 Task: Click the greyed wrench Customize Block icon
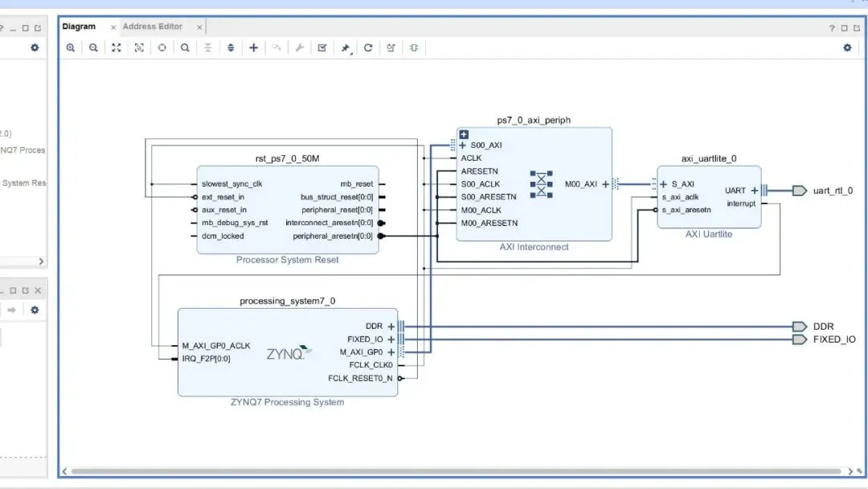[x=300, y=47]
